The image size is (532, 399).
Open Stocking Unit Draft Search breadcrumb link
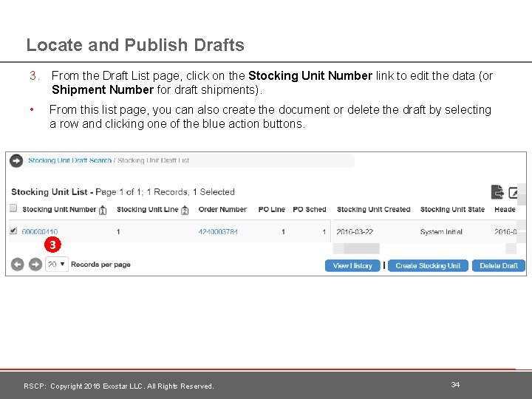tap(69, 160)
